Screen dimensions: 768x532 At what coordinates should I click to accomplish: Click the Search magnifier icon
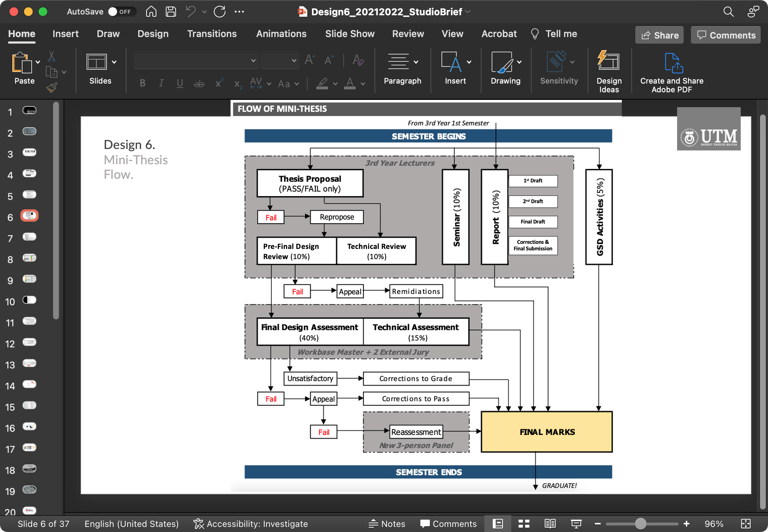pos(728,12)
